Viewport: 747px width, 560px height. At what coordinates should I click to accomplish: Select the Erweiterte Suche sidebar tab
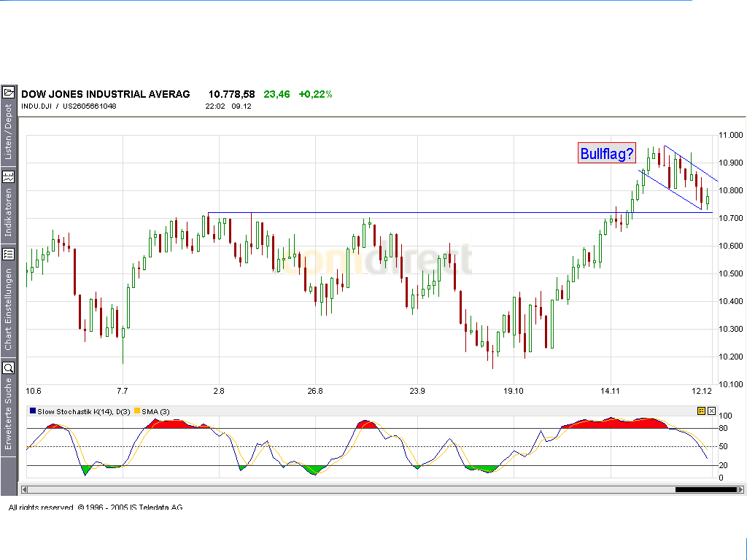click(8, 413)
